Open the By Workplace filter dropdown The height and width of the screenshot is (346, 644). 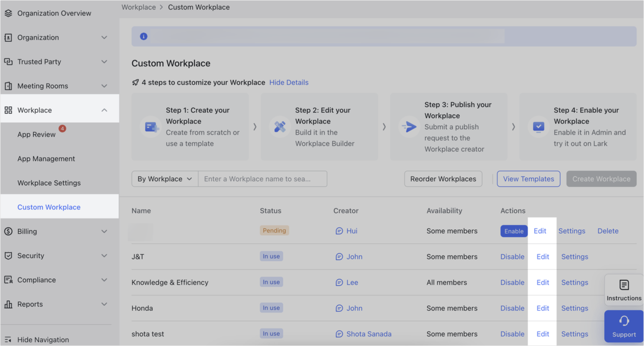point(164,179)
